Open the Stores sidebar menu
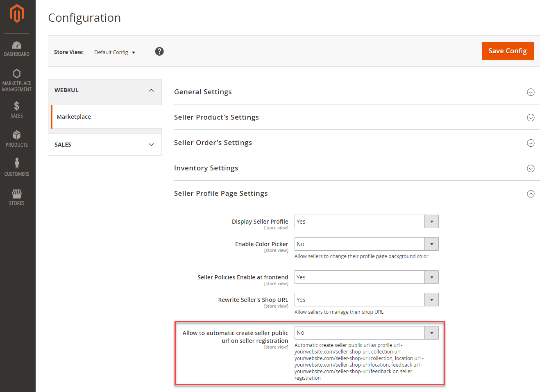542x392 pixels. click(x=17, y=197)
